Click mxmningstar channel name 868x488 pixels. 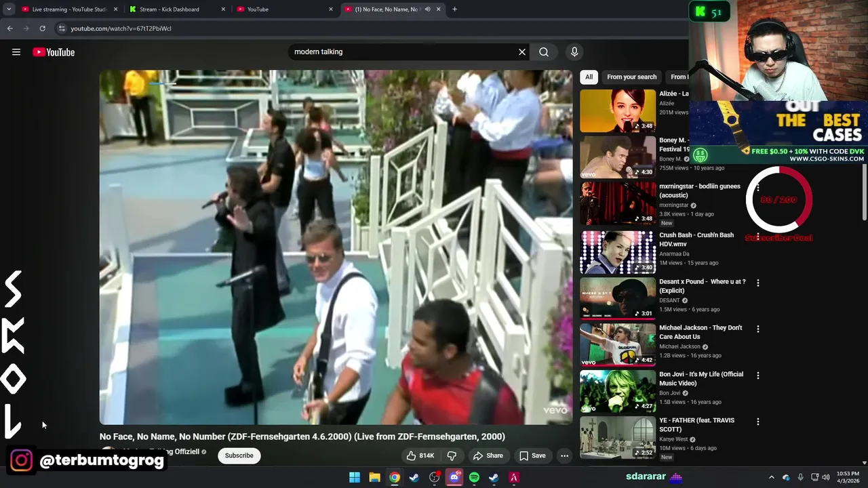pyautogui.click(x=673, y=205)
